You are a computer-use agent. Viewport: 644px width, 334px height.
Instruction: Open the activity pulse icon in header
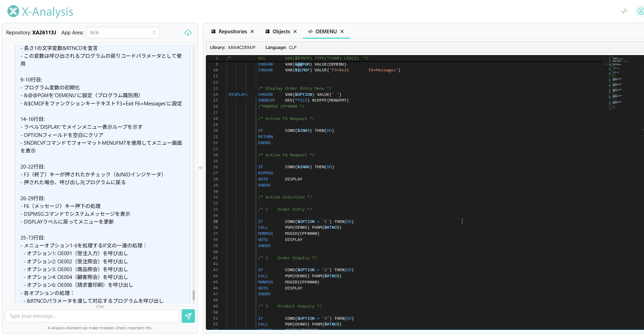[624, 12]
